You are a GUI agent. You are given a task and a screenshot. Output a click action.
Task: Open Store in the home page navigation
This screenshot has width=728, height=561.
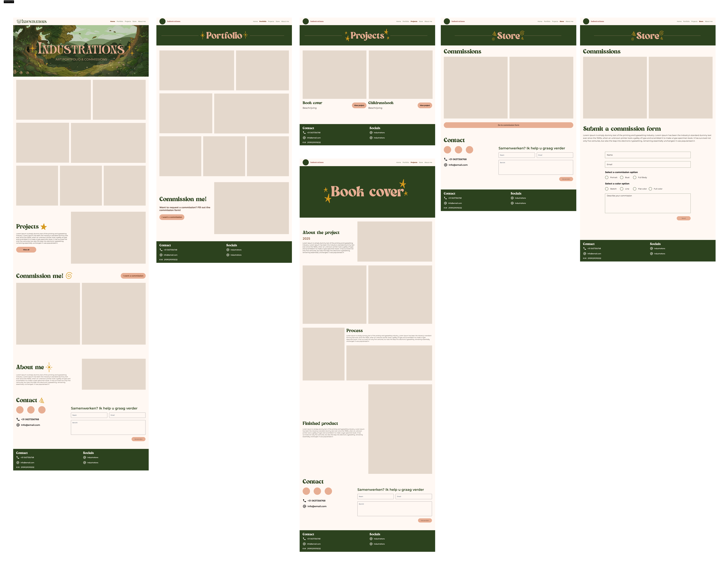tap(134, 21)
